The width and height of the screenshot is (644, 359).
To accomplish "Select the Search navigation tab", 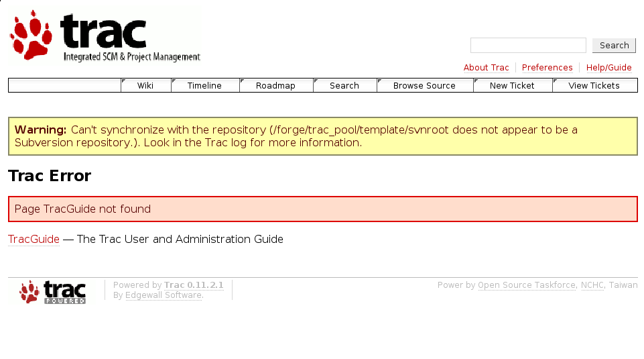I will [344, 85].
